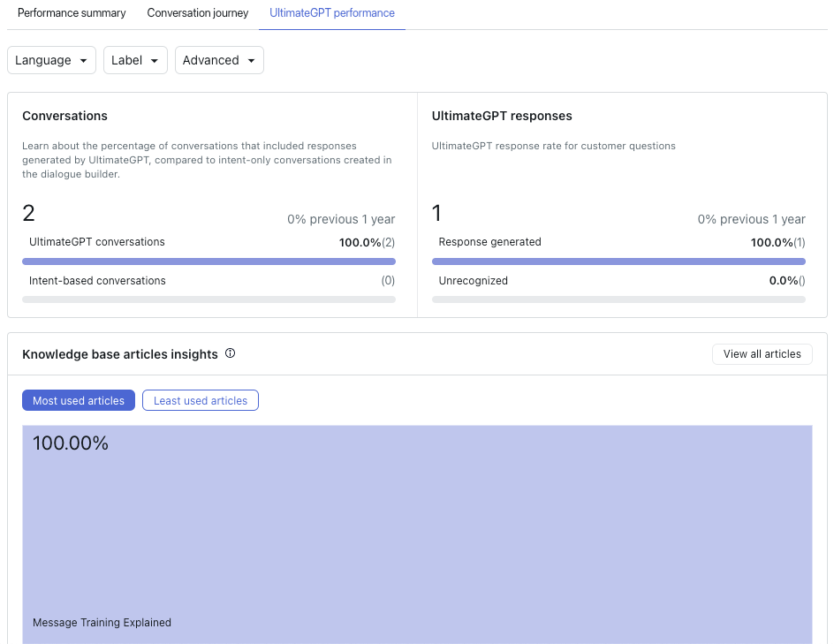Image resolution: width=834 pixels, height=644 pixels.
Task: Click the UltimateGPT conversations 100.0% value
Action: (x=360, y=243)
